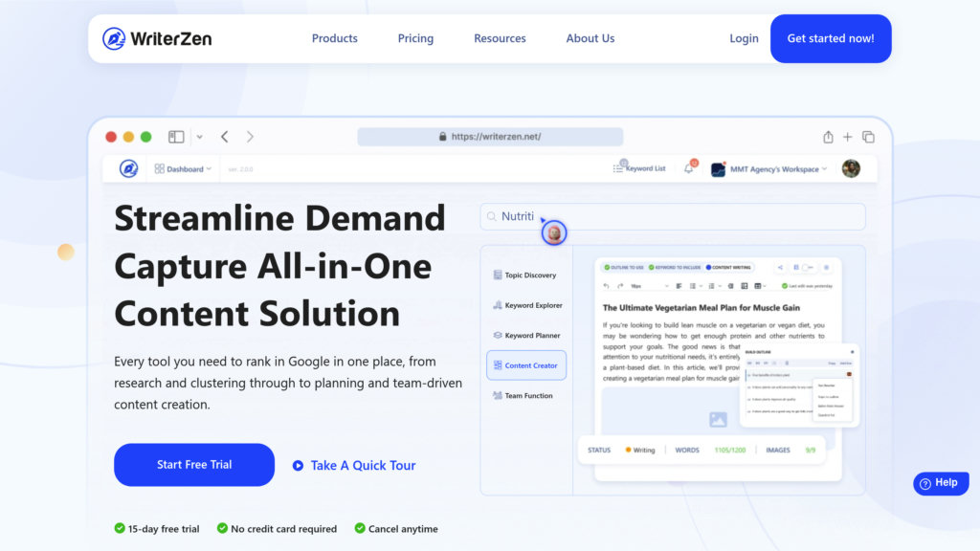
Task: Click the notification bell icon
Action: (x=689, y=168)
